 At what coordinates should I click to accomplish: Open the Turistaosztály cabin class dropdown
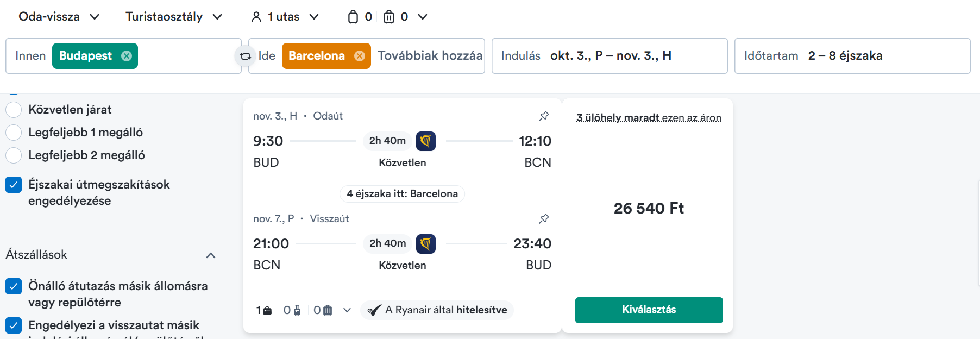coord(174,17)
